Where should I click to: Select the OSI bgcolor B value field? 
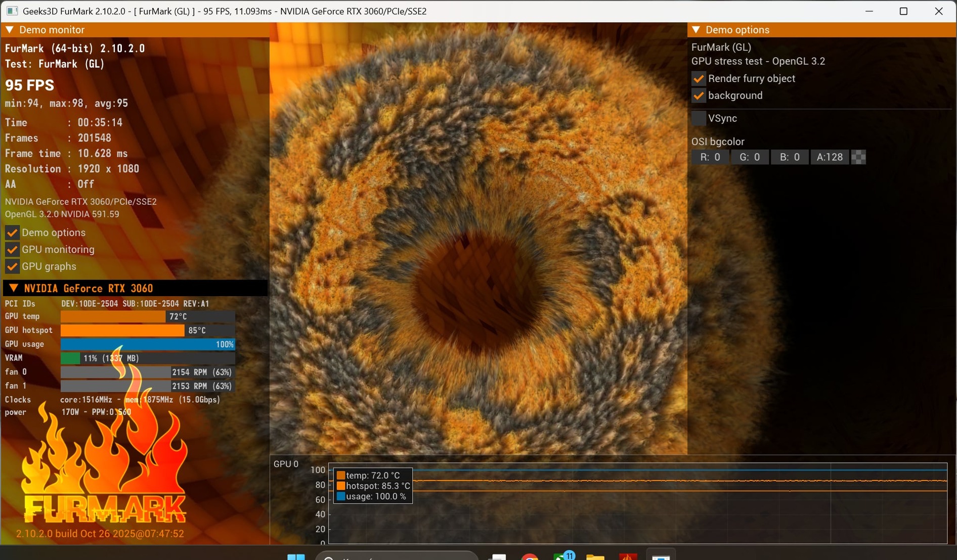(x=790, y=157)
